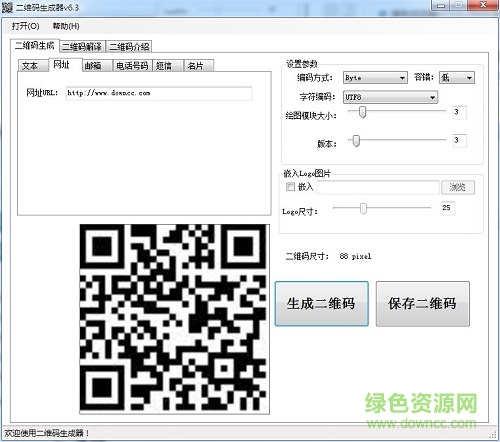Open the 容错 level dropdown

(x=457, y=78)
